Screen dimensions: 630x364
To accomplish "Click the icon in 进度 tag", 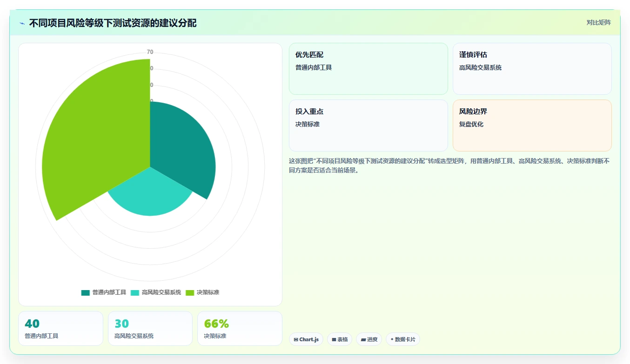I will point(363,340).
